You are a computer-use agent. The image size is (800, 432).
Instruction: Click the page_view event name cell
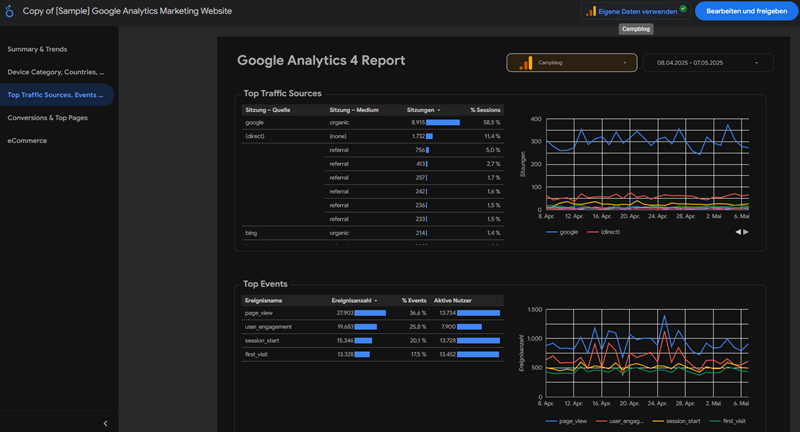(x=259, y=313)
